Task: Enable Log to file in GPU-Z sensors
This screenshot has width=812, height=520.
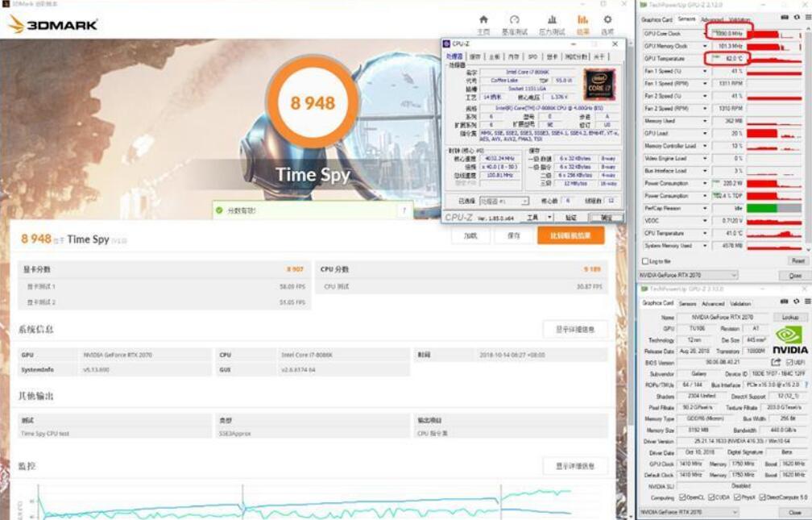Action: [644, 261]
